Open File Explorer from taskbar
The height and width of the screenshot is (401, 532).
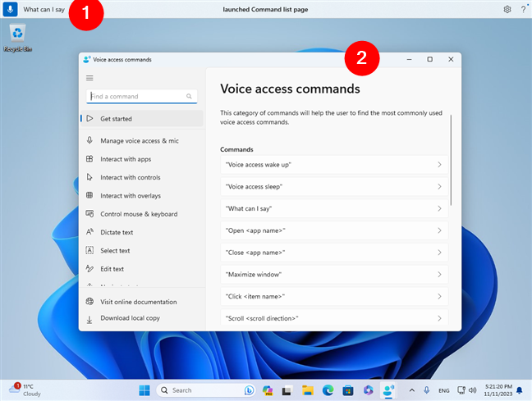[308, 390]
